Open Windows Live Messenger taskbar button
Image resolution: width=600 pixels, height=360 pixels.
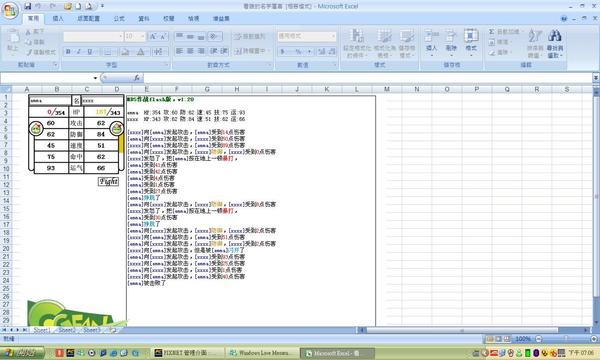[x=261, y=353]
